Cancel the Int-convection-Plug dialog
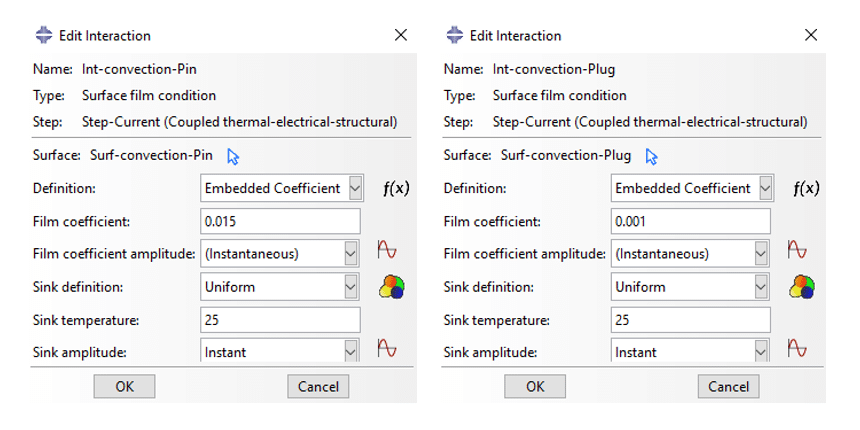This screenshot has height=430, width=860. point(728,387)
